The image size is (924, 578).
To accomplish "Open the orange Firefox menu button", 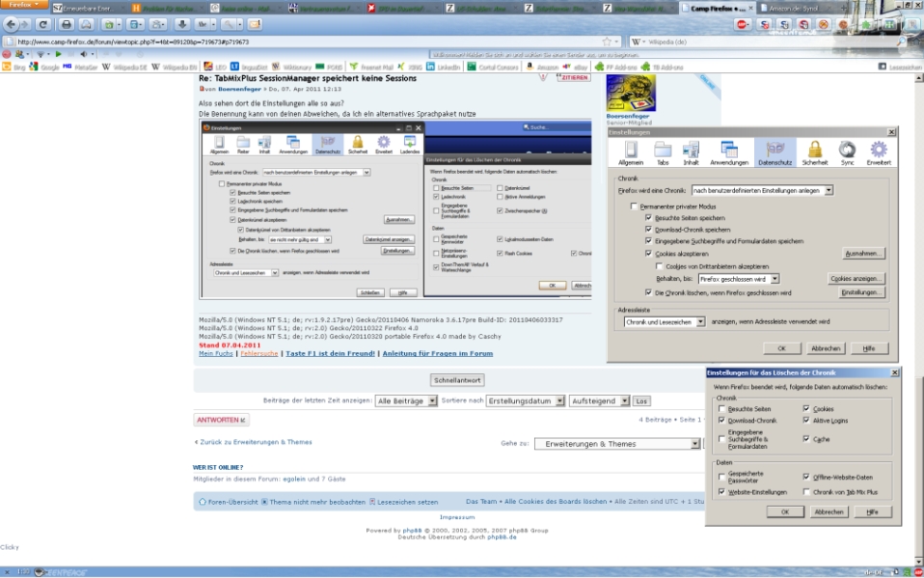I will click(23, 5).
